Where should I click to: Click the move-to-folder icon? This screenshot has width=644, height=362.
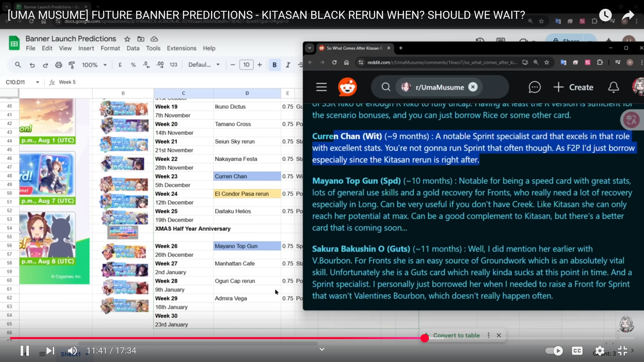[141, 39]
